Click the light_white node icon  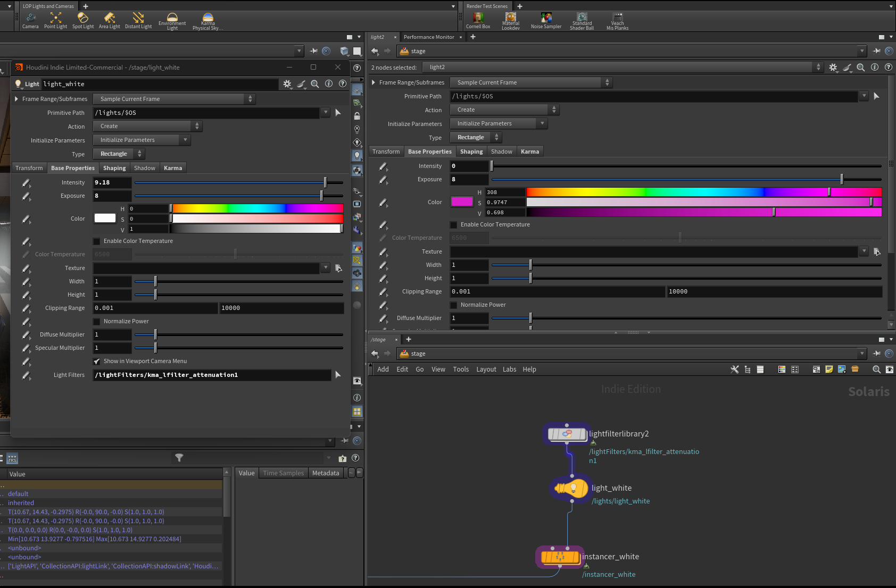click(x=570, y=488)
